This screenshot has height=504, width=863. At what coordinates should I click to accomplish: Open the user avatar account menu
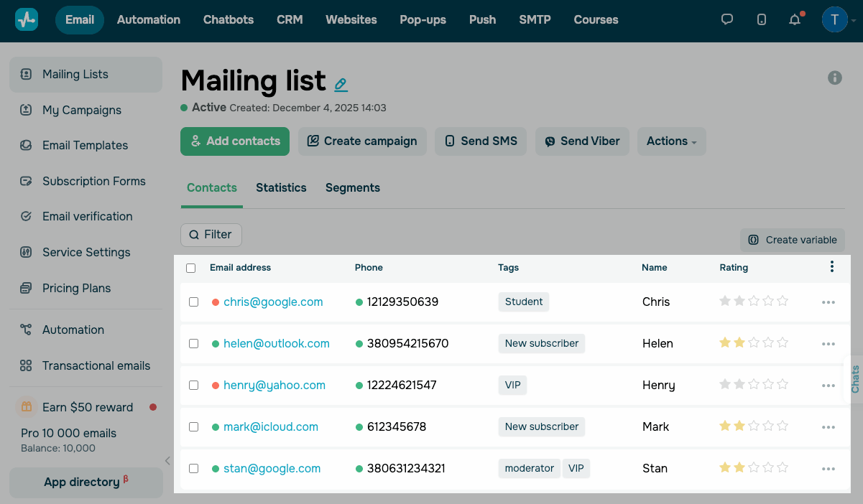pyautogui.click(x=835, y=20)
